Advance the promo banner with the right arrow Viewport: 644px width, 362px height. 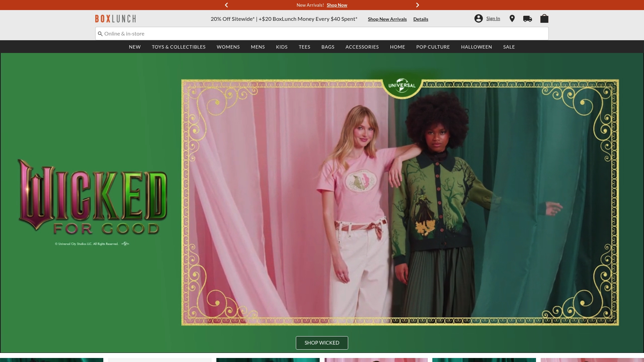click(x=417, y=5)
